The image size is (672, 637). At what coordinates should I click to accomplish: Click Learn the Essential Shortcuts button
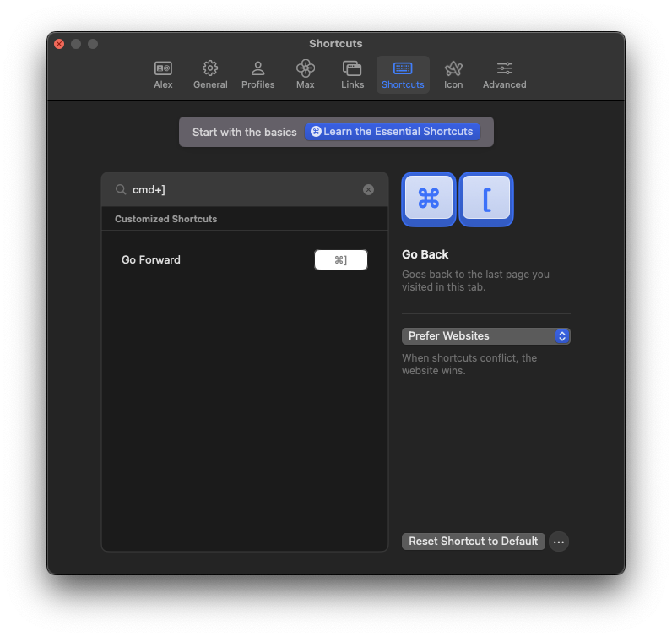(393, 132)
